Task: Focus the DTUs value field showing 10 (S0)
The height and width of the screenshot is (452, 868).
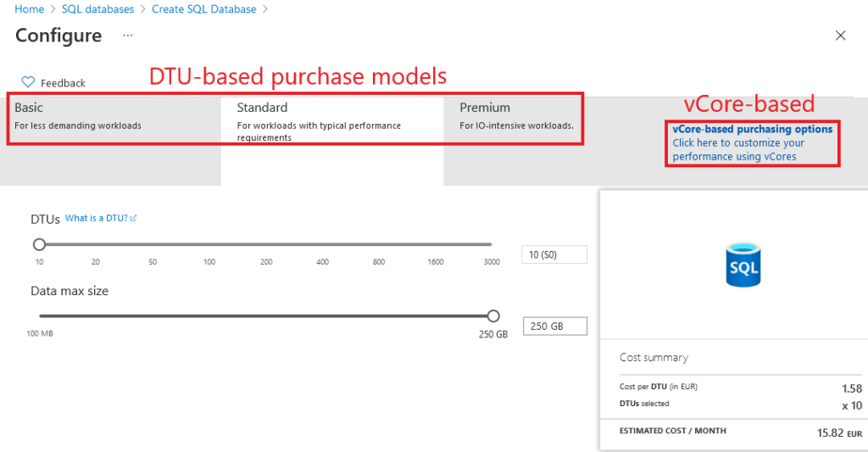Action: (554, 254)
